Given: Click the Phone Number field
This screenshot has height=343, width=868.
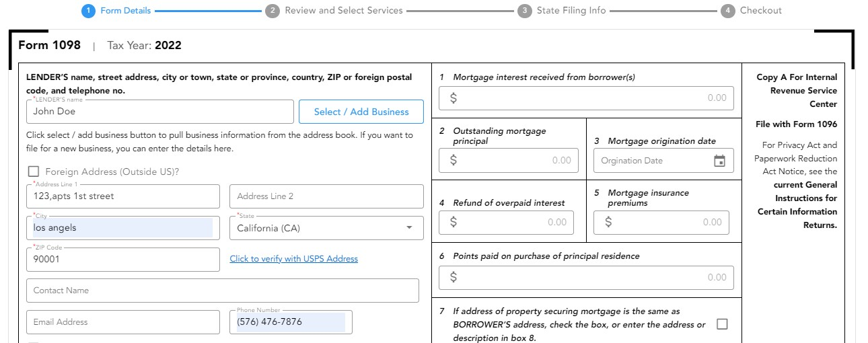Looking at the screenshot, I should click(291, 322).
